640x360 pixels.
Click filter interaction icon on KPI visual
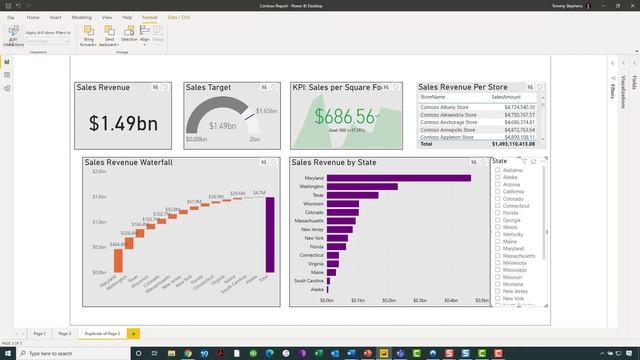point(386,87)
